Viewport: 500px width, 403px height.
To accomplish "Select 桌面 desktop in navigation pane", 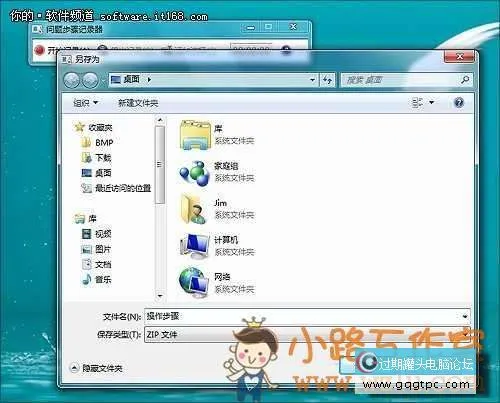I will point(97,173).
